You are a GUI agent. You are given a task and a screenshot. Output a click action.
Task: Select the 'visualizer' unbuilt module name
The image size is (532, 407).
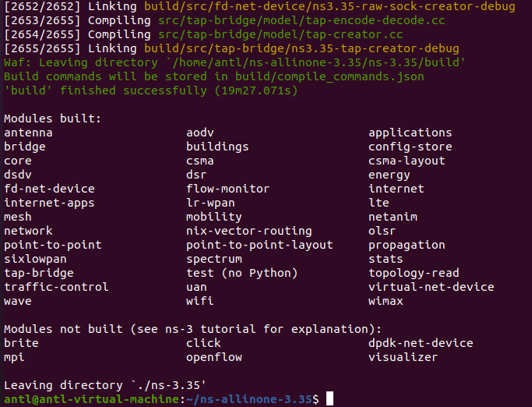point(403,357)
